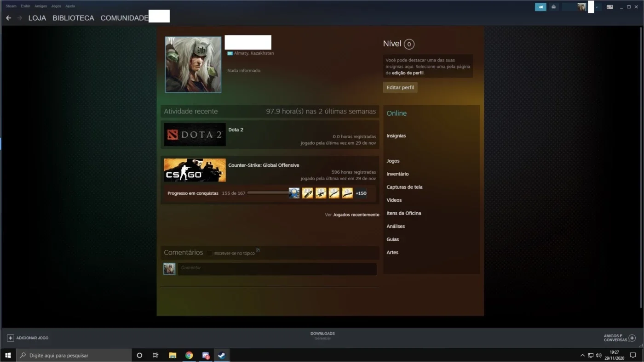The width and height of the screenshot is (644, 362).
Task: Click the vertical scrollbar on the right
Action: (x=641, y=166)
